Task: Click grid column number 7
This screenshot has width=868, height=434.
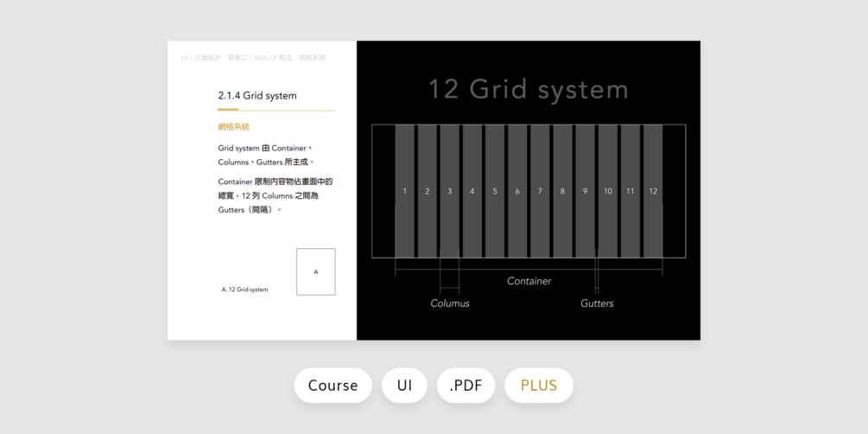Action: pyautogui.click(x=540, y=191)
